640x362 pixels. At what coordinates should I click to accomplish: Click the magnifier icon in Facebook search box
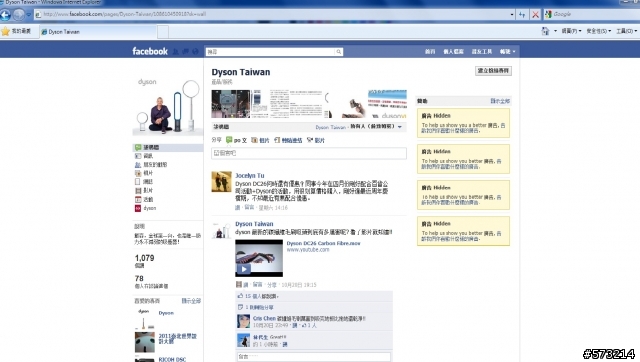tap(338, 52)
